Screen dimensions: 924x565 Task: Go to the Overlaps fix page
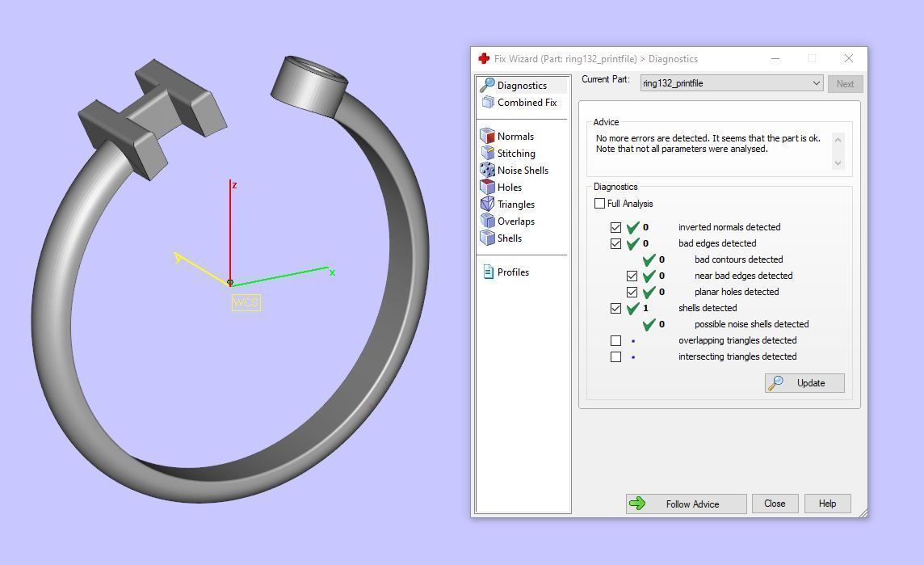click(x=515, y=221)
